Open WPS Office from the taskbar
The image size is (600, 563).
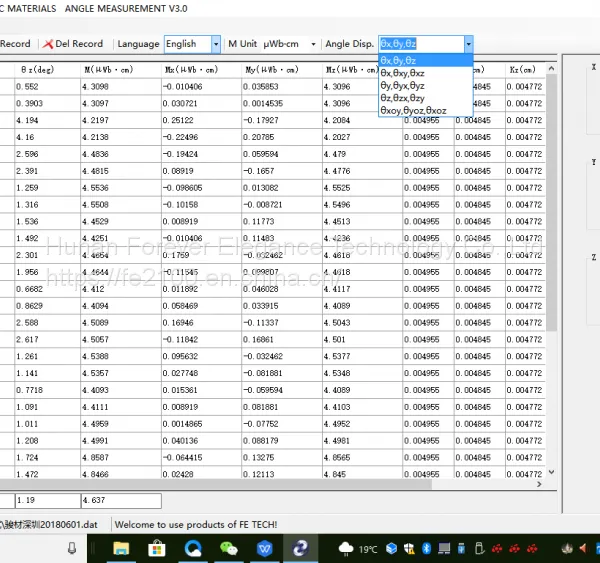pyautogui.click(x=264, y=549)
